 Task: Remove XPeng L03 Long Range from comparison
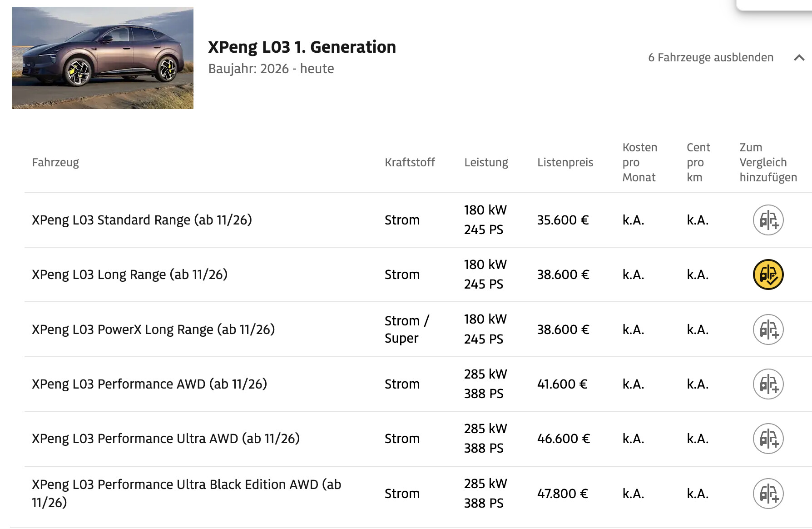click(768, 274)
